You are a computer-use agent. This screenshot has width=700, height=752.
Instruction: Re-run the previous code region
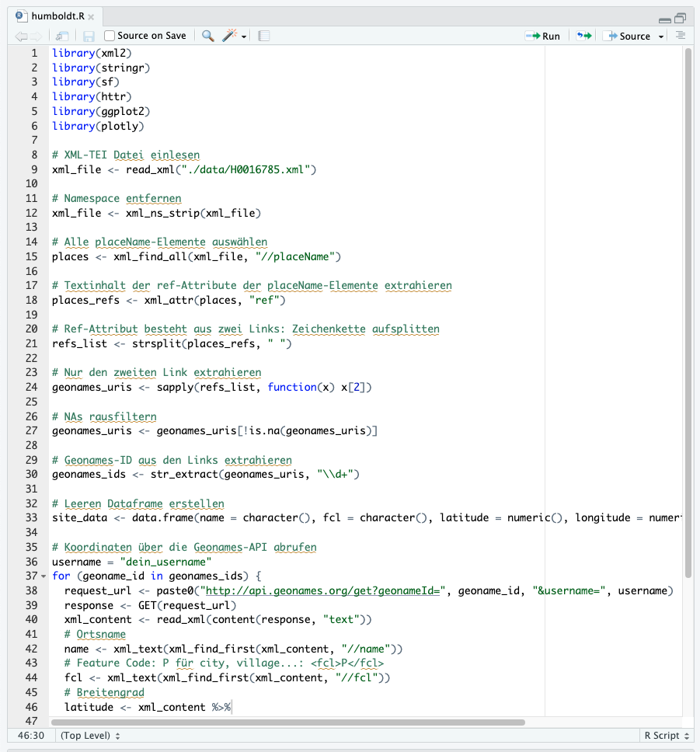coord(583,35)
